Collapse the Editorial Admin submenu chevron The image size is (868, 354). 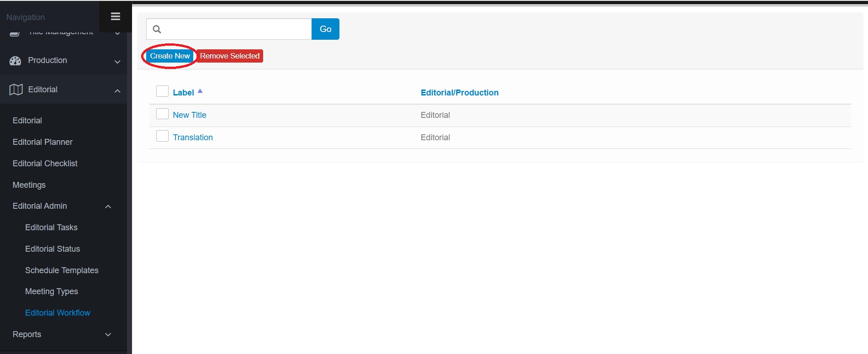click(108, 206)
